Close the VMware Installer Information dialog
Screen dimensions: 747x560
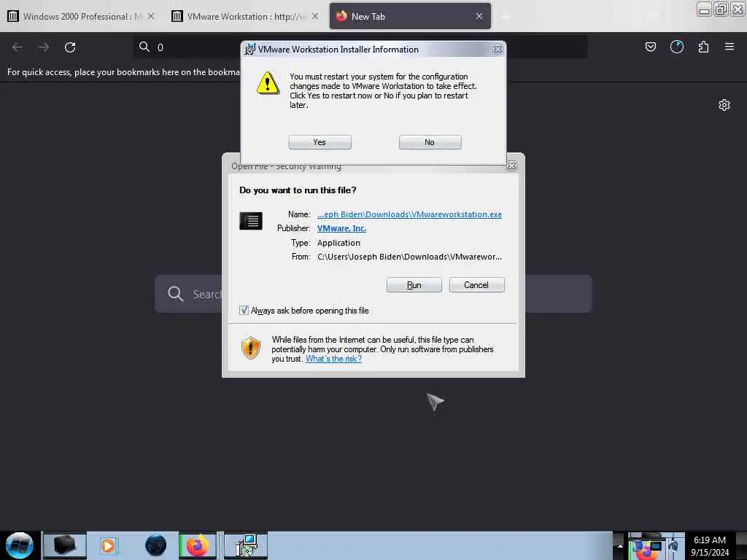[498, 49]
